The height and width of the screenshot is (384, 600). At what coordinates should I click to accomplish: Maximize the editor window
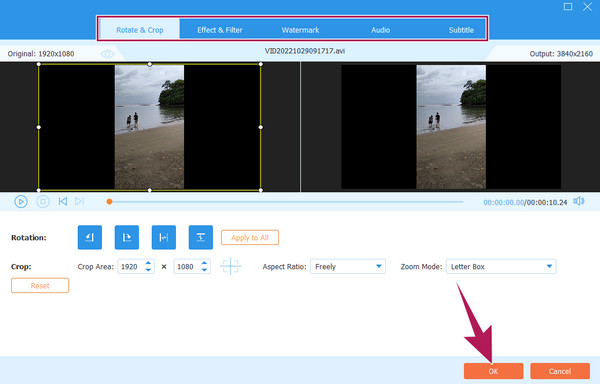tap(568, 7)
